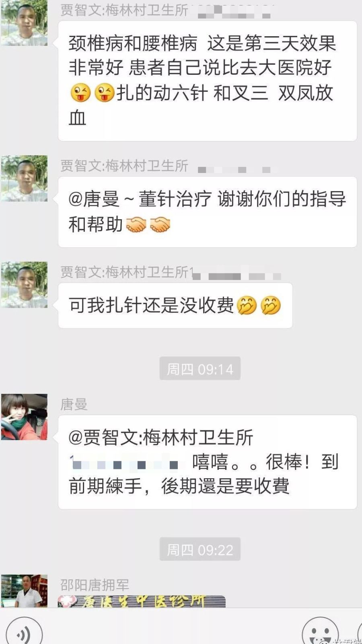Tap the @唐曼 mention in 贾智文's message
The image size is (362, 644).
[94, 199]
